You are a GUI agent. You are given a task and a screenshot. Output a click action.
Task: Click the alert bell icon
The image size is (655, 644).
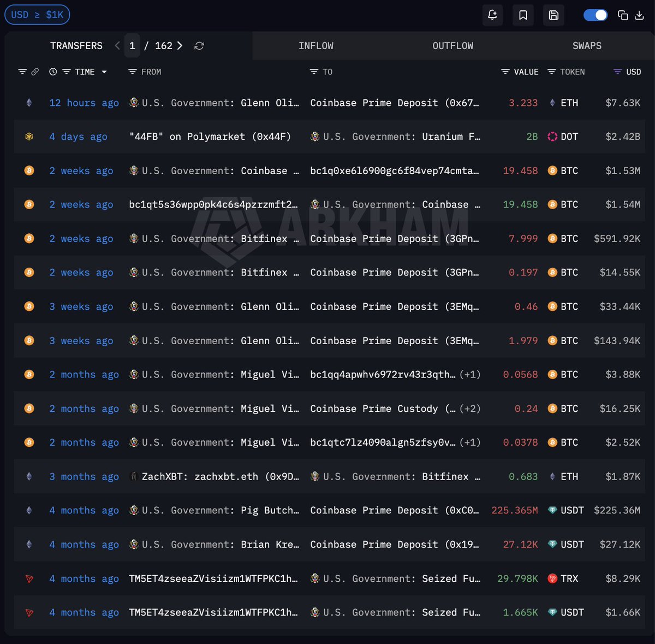coord(492,15)
